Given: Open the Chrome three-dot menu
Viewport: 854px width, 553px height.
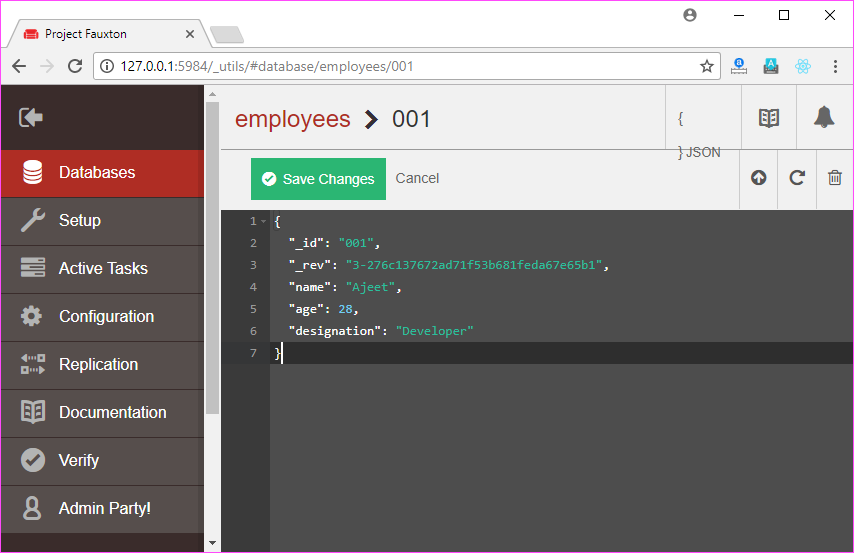Looking at the screenshot, I should (835, 66).
